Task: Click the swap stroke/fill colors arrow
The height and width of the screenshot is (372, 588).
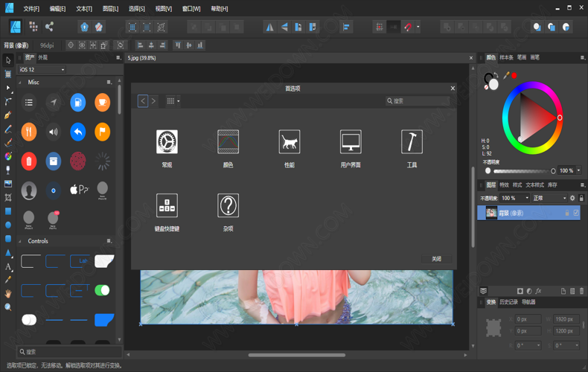Action: point(496,74)
